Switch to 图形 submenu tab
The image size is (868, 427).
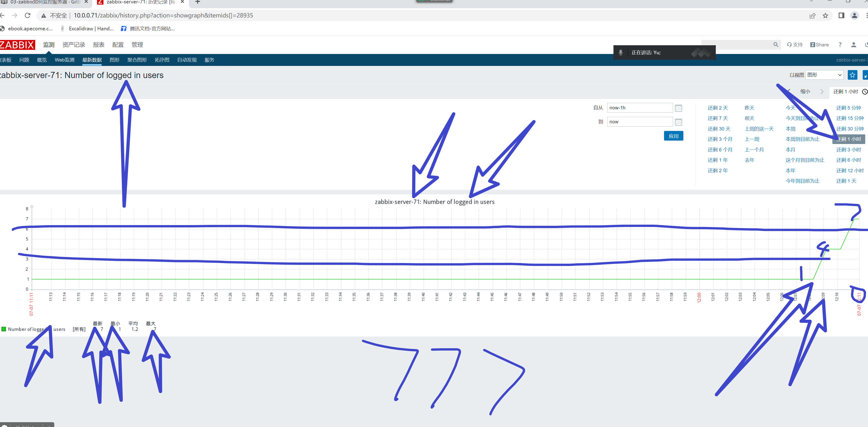pyautogui.click(x=115, y=60)
